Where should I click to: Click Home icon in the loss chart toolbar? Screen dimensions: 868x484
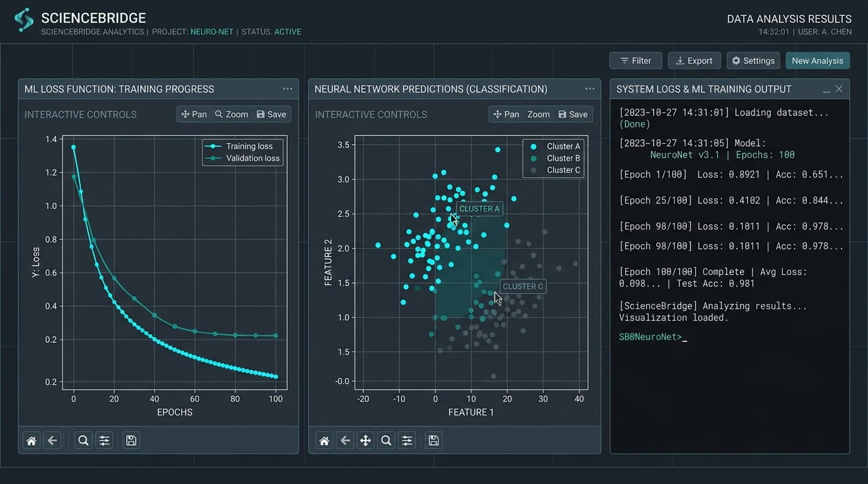tap(32, 441)
